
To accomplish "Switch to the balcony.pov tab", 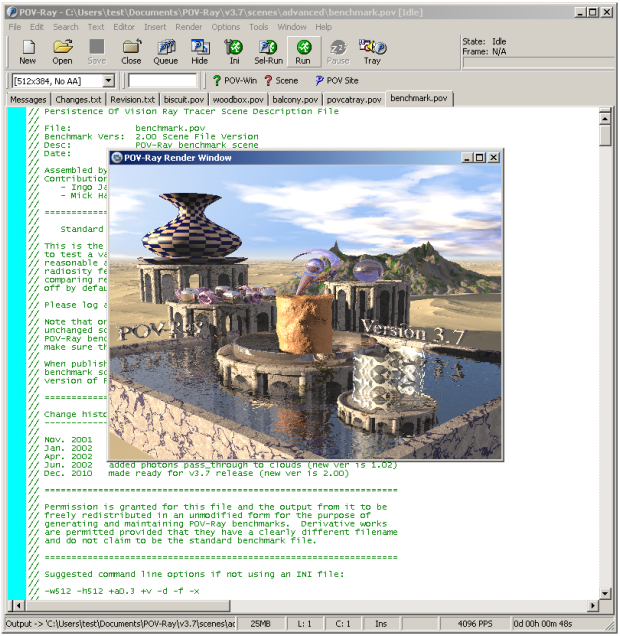I will pyautogui.click(x=295, y=100).
